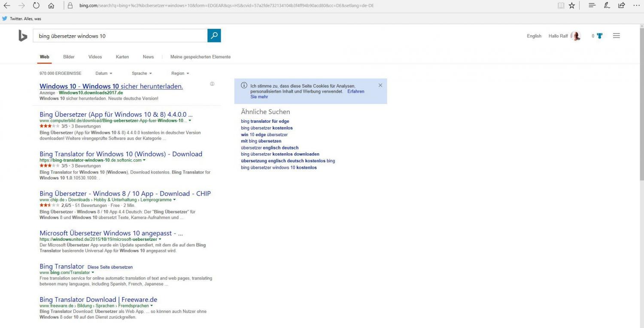Open Bing Übersetzer CHIP download result
Viewport: 644px width, 328px height.
pyautogui.click(x=125, y=194)
